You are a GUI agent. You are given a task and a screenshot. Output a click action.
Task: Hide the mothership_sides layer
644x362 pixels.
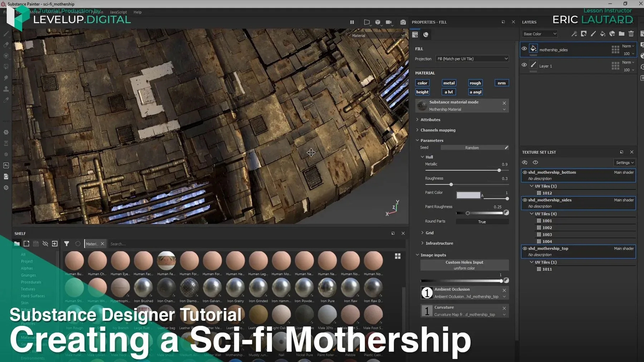pos(524,49)
